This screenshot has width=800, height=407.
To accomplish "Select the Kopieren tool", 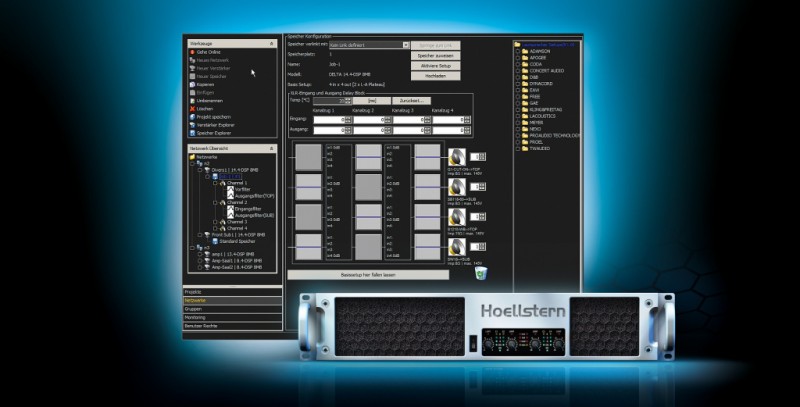I will [x=202, y=85].
